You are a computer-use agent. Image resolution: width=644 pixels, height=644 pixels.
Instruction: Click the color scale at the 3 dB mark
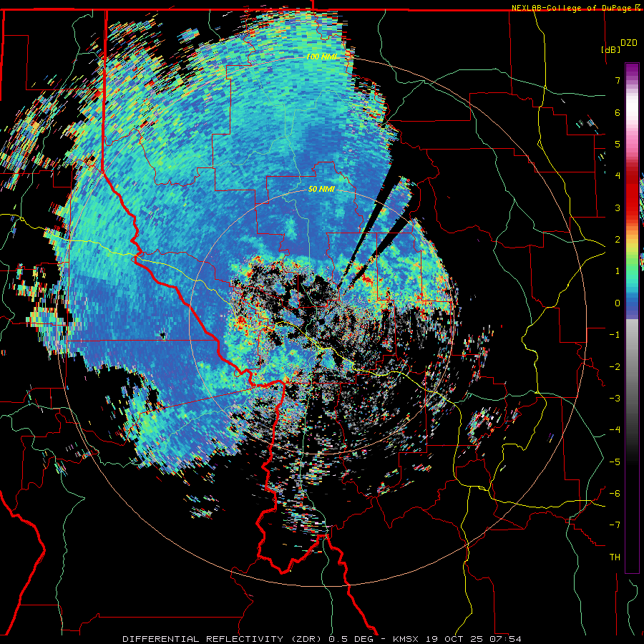click(x=632, y=208)
